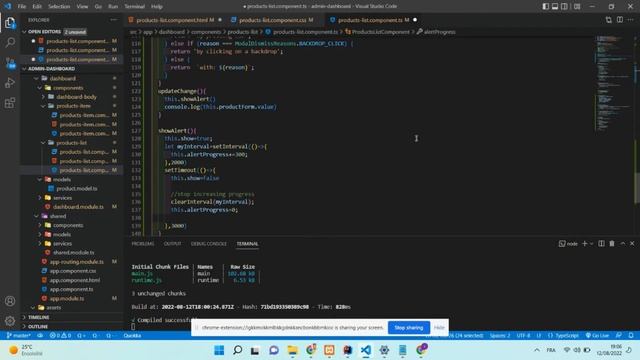640x360 pixels.
Task: Open the Extensions view
Action: [10, 103]
